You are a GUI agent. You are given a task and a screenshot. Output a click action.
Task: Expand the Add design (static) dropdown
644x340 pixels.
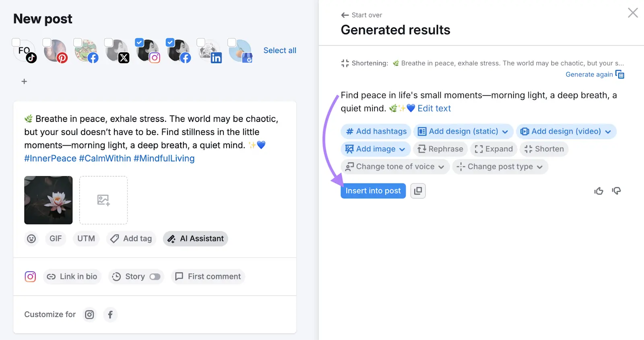point(506,131)
